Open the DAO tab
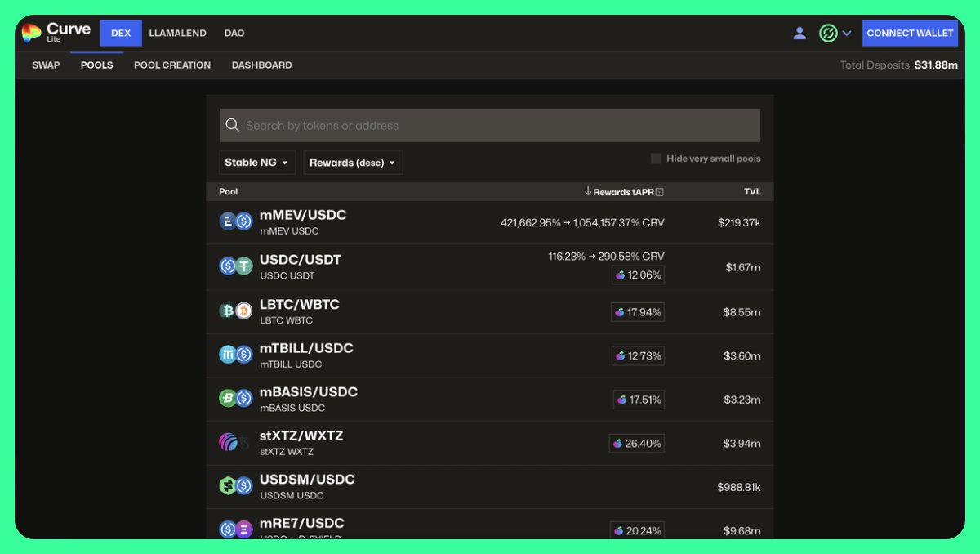The image size is (980, 554). tap(234, 34)
